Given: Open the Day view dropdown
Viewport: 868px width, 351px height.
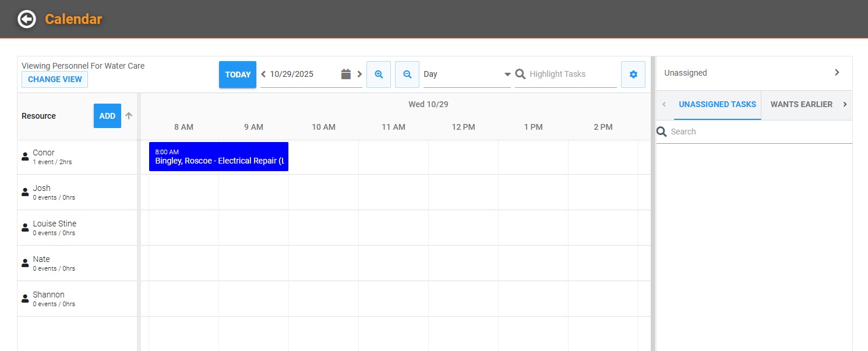Looking at the screenshot, I should (x=467, y=75).
